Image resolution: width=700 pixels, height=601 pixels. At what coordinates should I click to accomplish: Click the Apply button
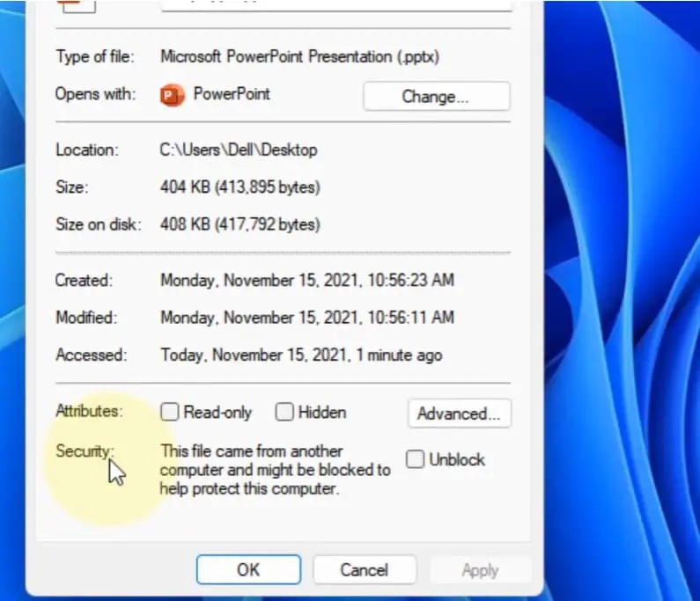point(480,569)
